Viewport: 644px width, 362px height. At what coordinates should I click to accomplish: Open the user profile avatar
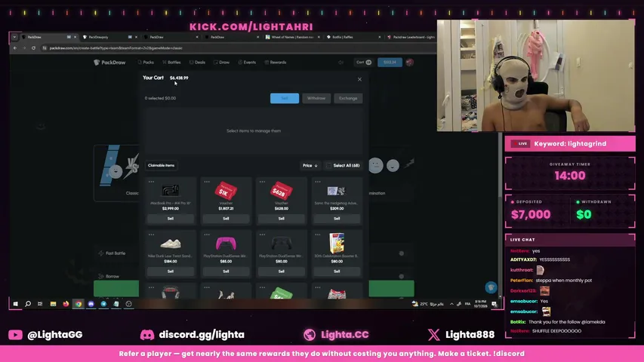click(409, 63)
